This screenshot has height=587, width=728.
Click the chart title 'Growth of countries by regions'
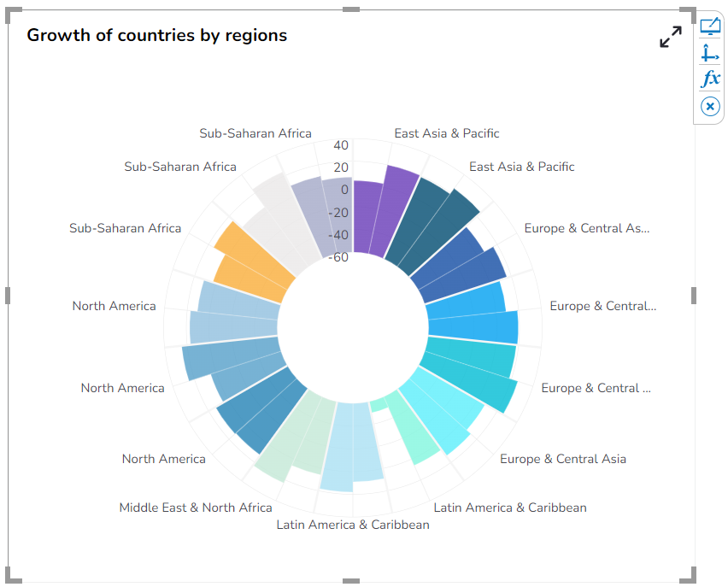(157, 35)
